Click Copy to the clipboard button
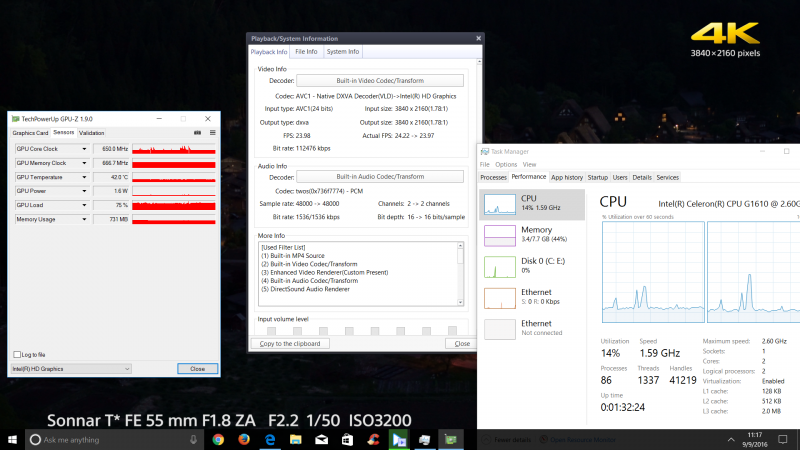800x450 pixels. 290,344
